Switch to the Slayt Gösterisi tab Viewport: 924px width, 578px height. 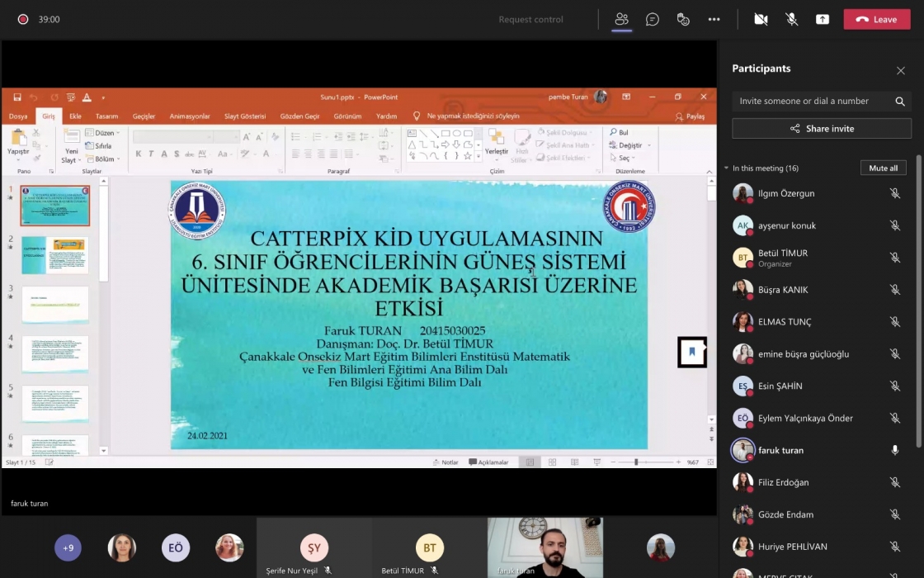[x=245, y=116]
